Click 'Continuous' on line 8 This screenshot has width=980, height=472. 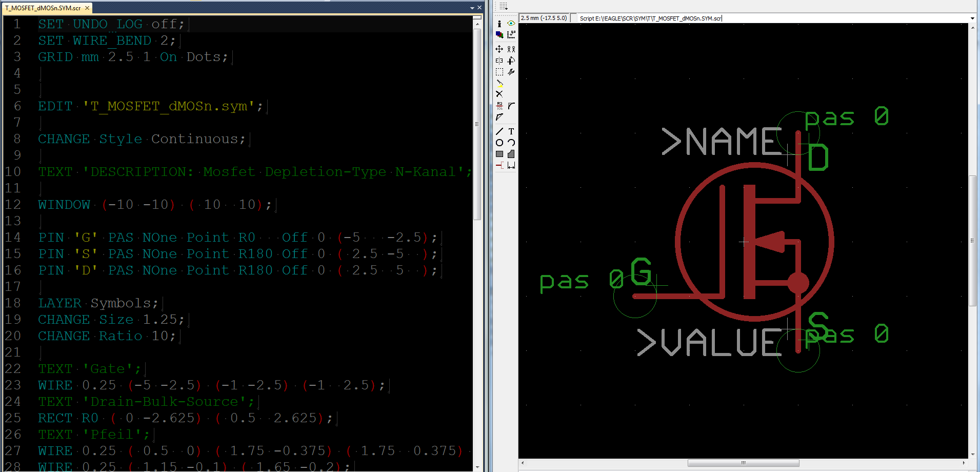(x=194, y=139)
